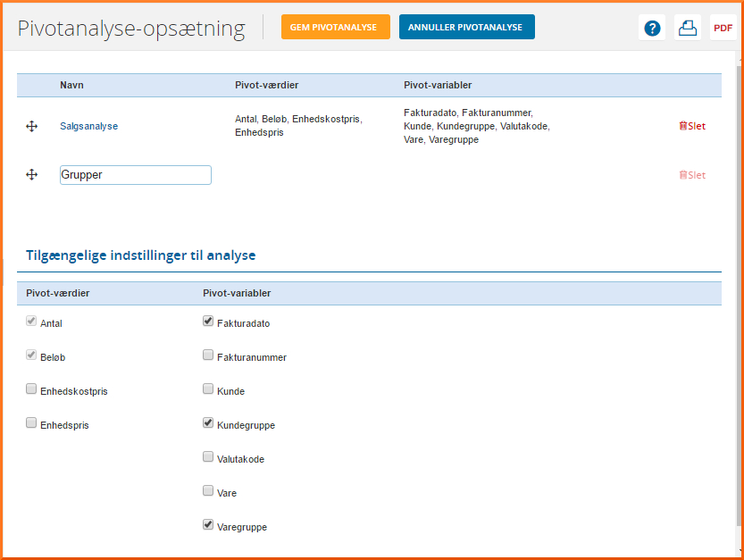Disable the Fakturadato variable checkbox

click(207, 319)
